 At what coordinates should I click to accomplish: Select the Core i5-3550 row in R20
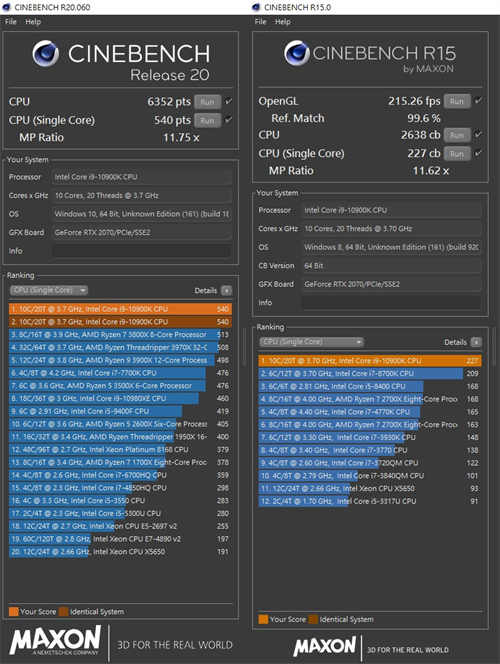tap(120, 501)
